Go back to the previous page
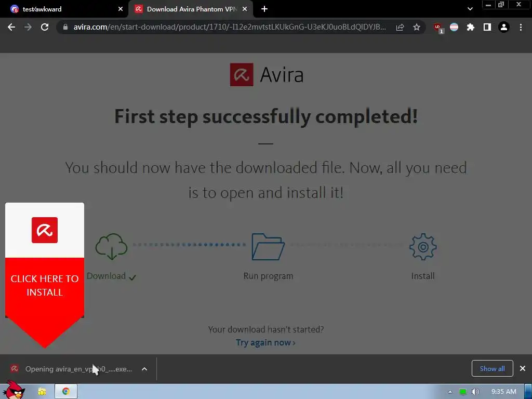 coord(11,27)
